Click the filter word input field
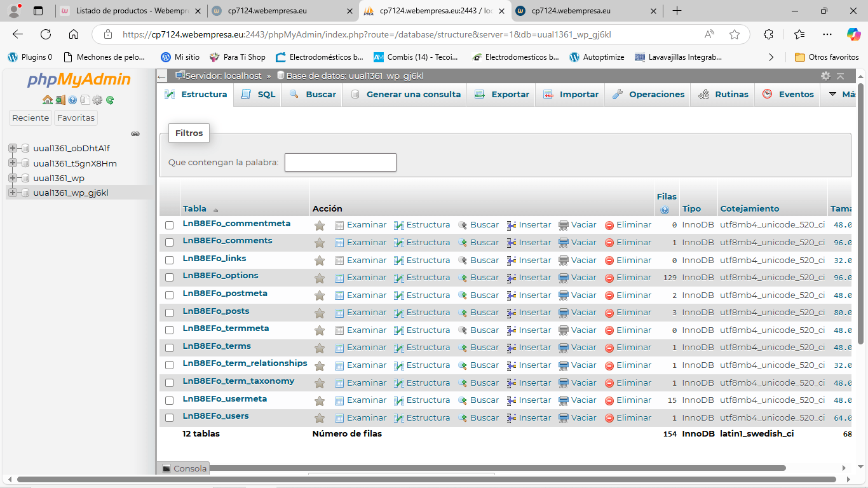868x488 pixels. coord(341,162)
